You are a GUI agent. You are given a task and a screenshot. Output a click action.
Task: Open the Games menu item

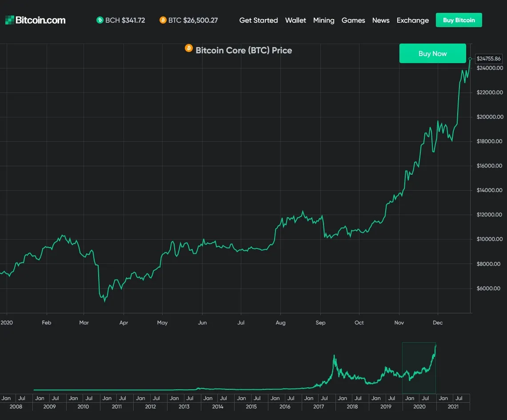353,20
